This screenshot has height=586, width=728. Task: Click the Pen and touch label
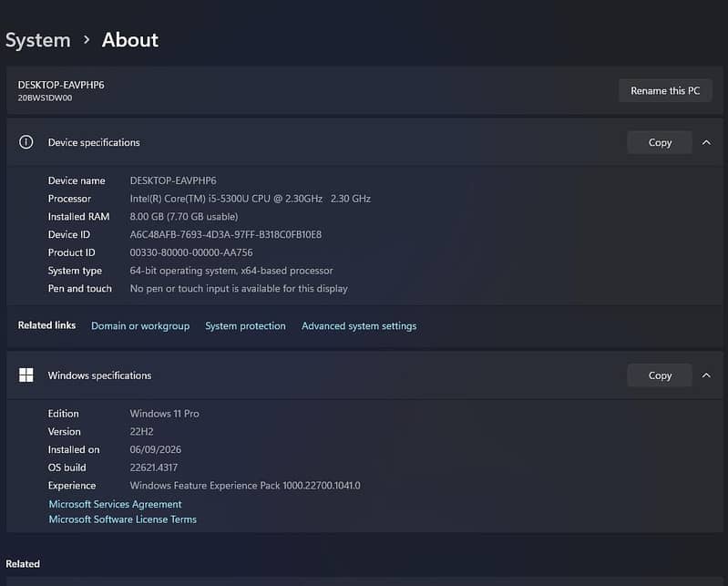click(80, 288)
